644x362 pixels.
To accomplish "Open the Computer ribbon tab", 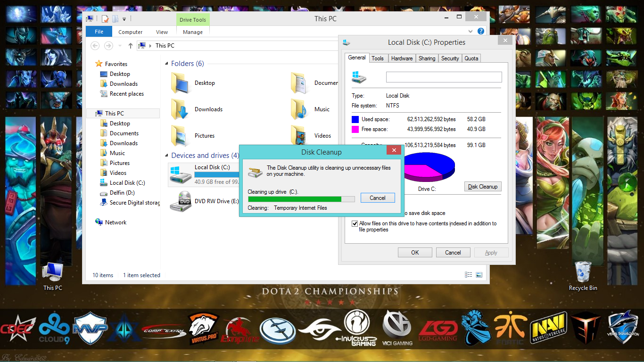I will [131, 32].
